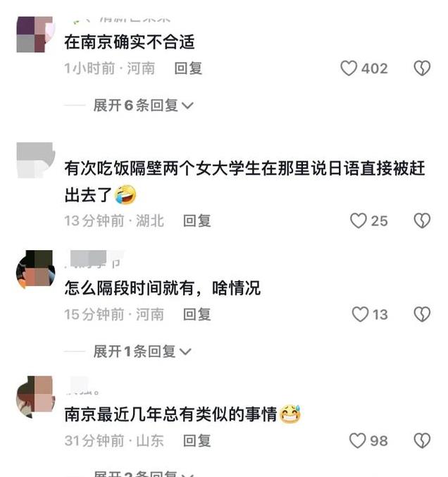Open avatar of '怎么隔段时间就有' commenter
The image size is (448, 477).
point(36,269)
